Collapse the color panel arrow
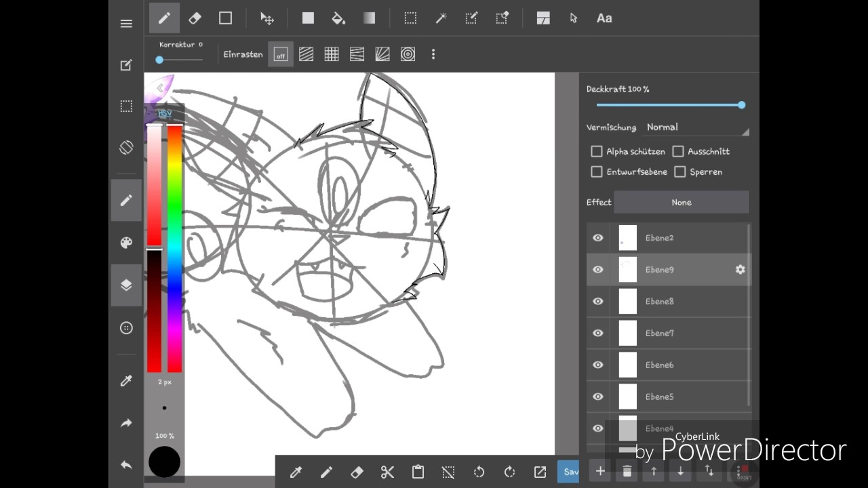Image resolution: width=868 pixels, height=488 pixels. pos(160,87)
